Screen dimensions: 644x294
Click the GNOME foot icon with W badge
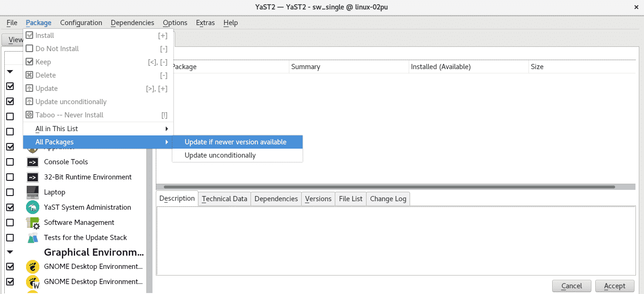(x=33, y=282)
